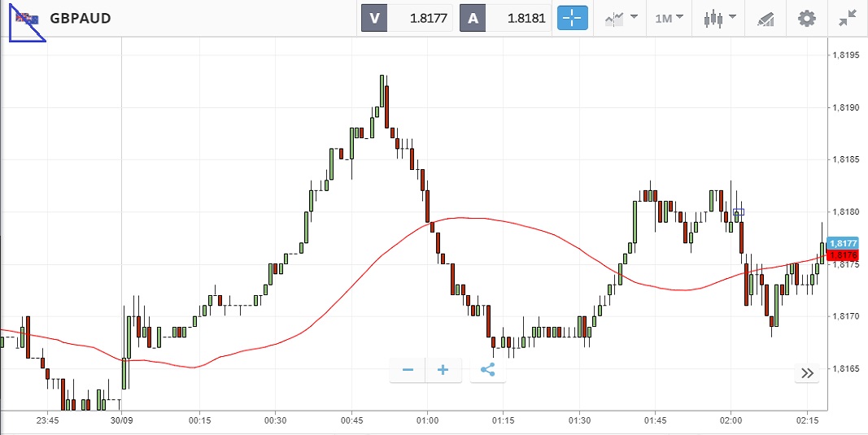868x435 pixels.
Task: Click the V sell price 1.8177 button
Action: 407,18
